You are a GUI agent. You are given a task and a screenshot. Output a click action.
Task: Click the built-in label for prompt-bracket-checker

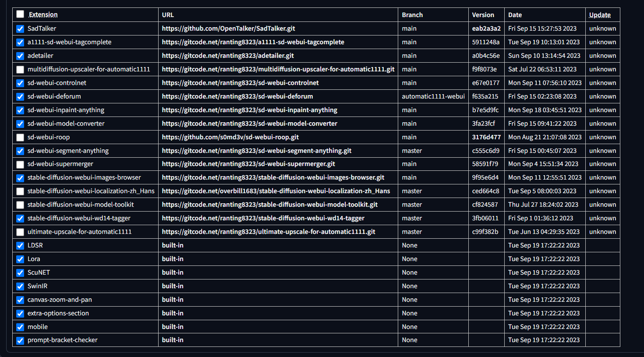click(x=171, y=340)
